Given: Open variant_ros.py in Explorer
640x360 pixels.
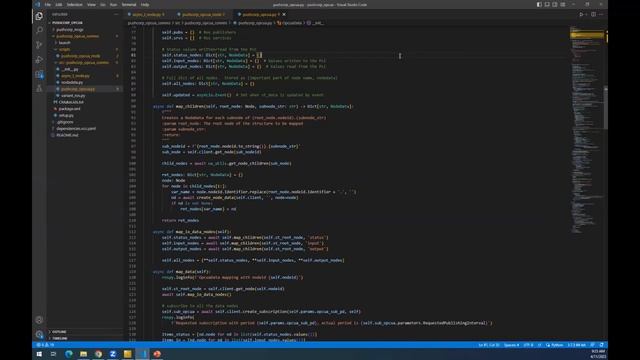Looking at the screenshot, I should click(x=73, y=96).
